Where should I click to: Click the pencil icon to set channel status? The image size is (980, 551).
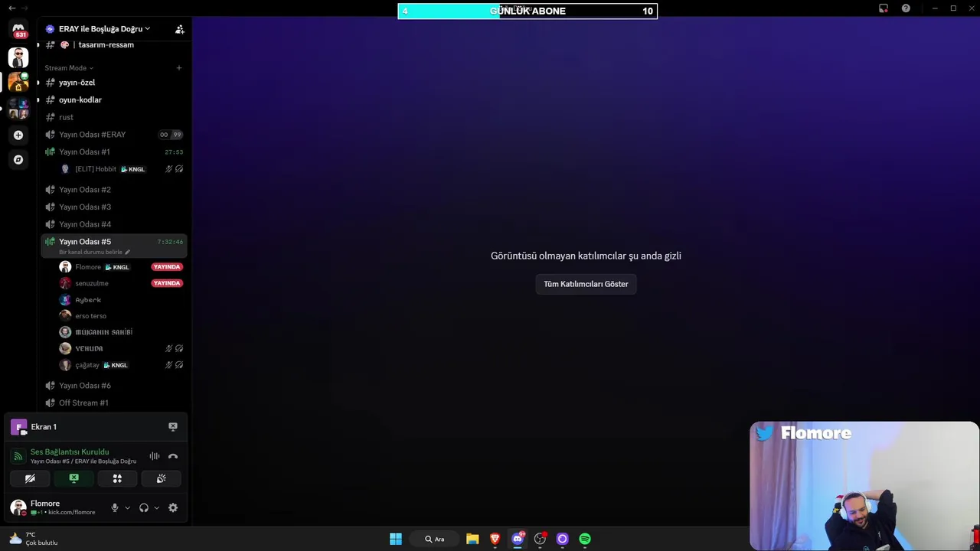click(127, 252)
